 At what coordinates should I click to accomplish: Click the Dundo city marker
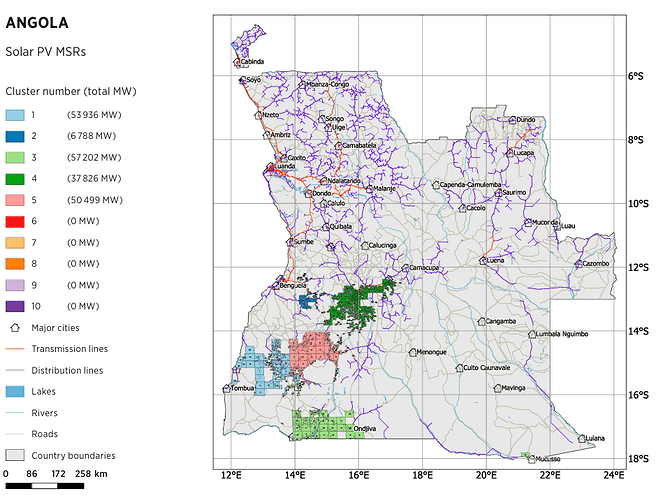click(513, 120)
